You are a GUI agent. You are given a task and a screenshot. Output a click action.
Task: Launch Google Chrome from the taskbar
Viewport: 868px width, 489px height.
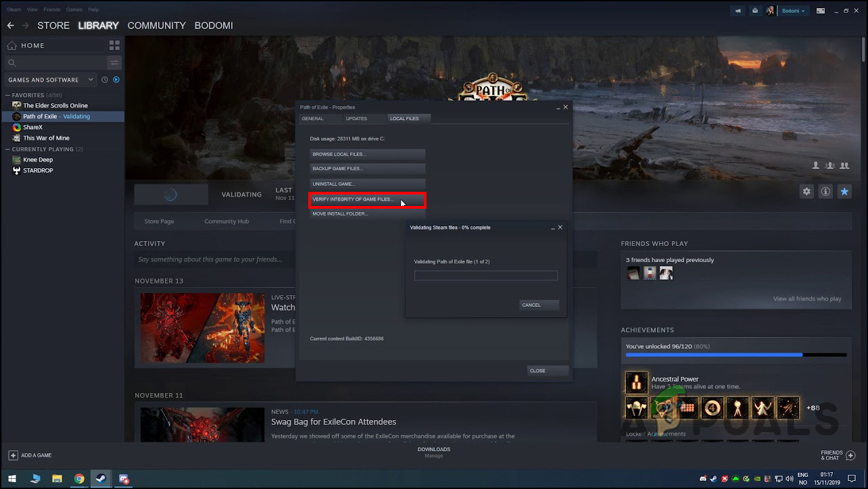point(80,479)
